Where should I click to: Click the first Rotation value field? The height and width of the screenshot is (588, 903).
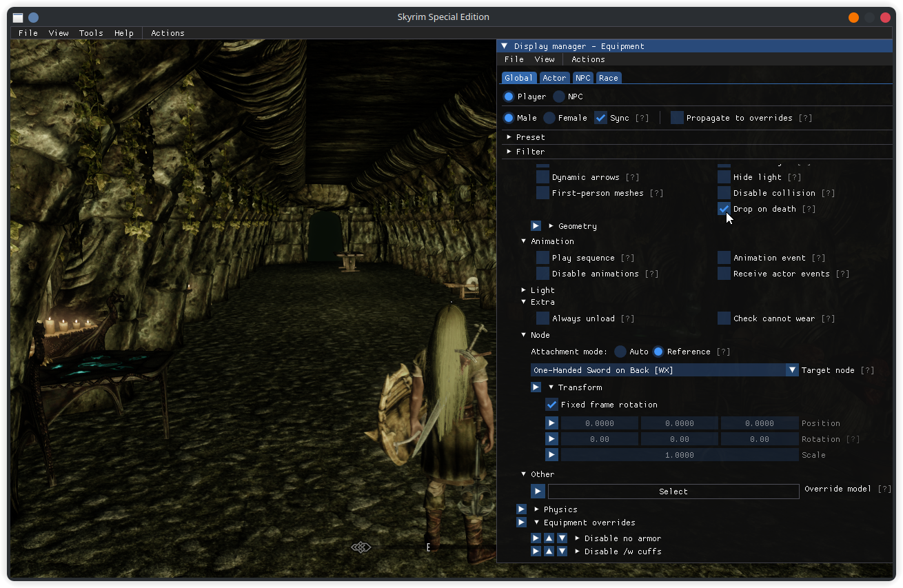click(x=599, y=439)
